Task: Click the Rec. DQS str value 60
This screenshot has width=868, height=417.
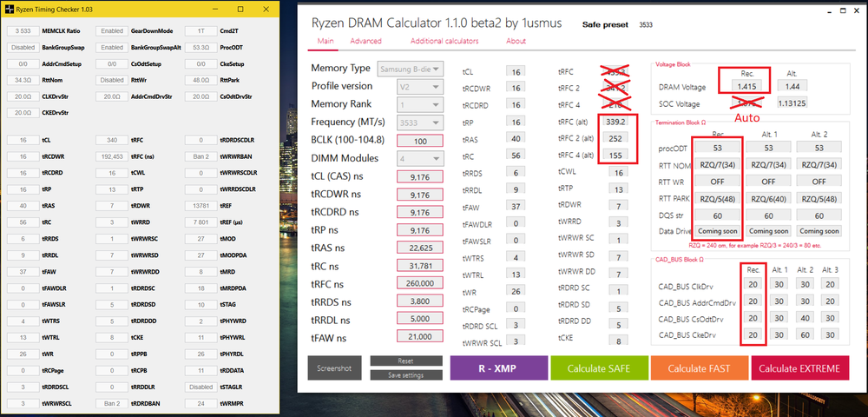Action: pyautogui.click(x=718, y=215)
